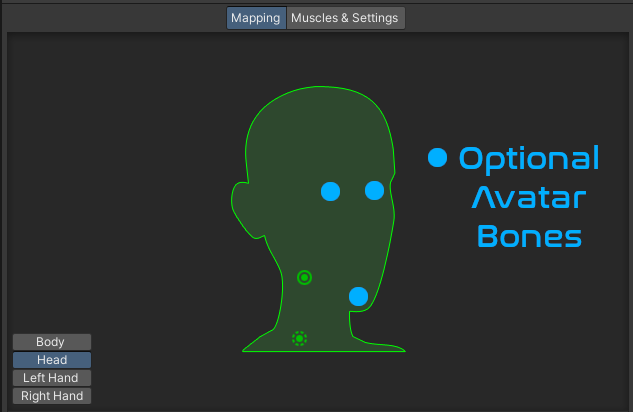Select the solid green head bone circle
This screenshot has height=412, width=633.
[305, 277]
